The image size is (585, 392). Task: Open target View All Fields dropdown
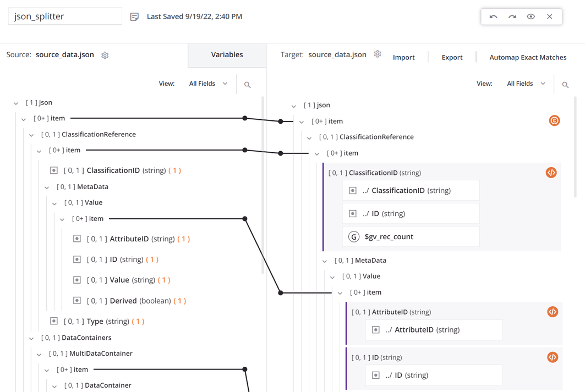(x=526, y=84)
